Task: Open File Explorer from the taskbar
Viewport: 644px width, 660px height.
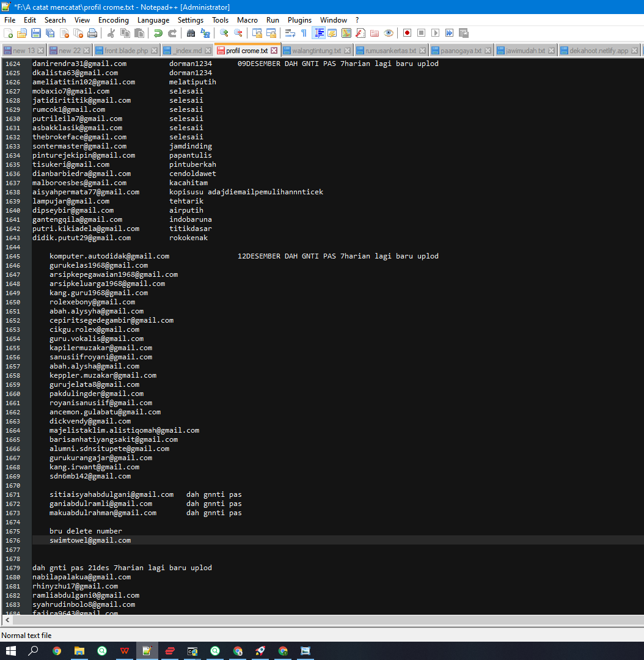Action: [79, 651]
